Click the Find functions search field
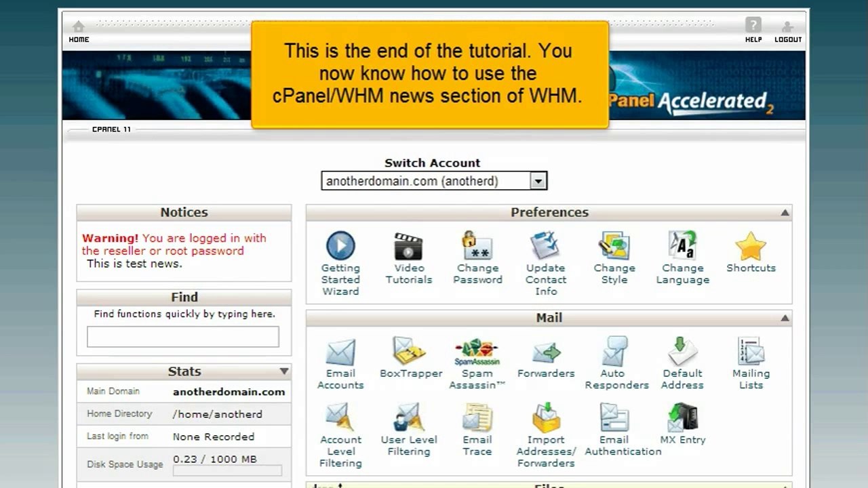 183,337
